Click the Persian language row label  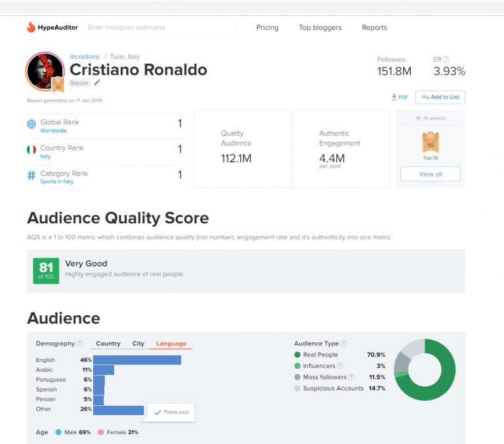coord(46,399)
